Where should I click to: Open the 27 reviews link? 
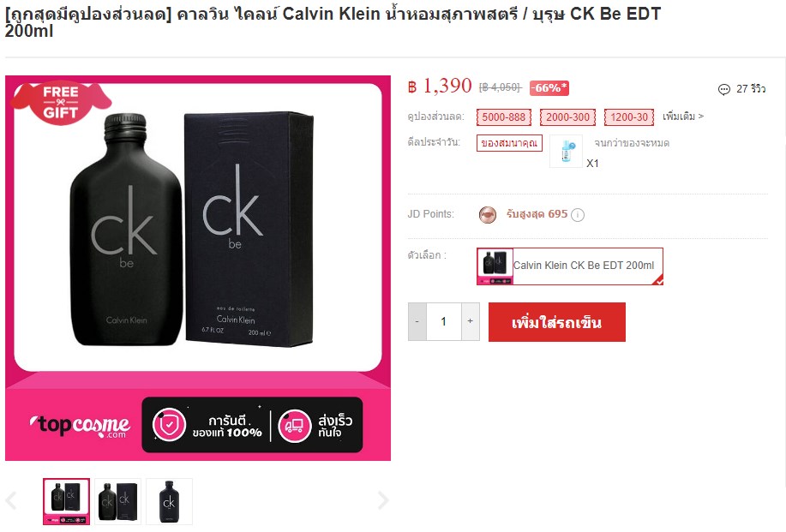click(750, 89)
